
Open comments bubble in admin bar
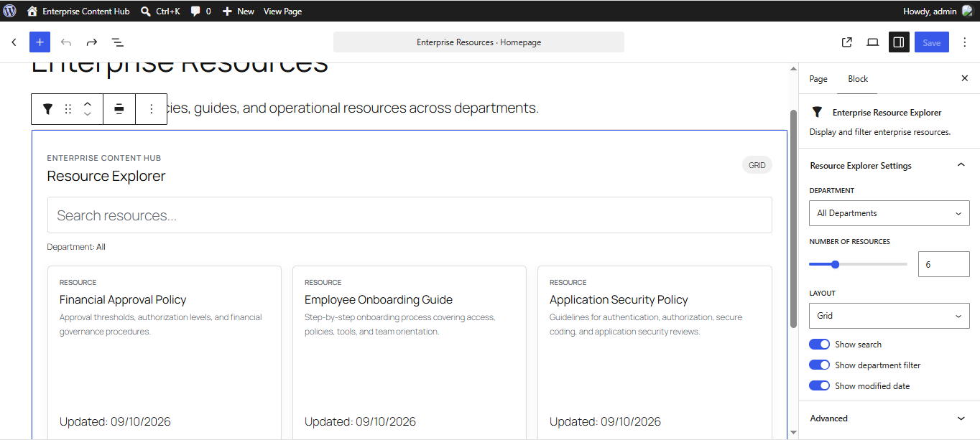tap(200, 11)
